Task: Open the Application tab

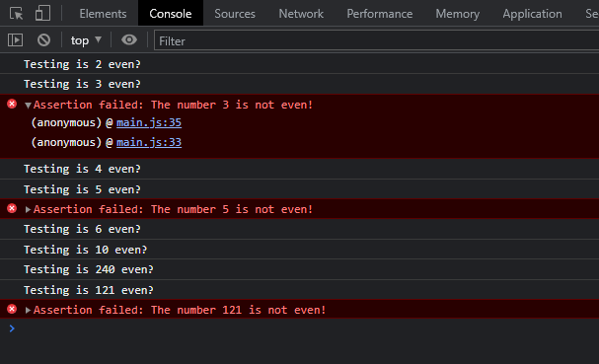Action: 532,14
